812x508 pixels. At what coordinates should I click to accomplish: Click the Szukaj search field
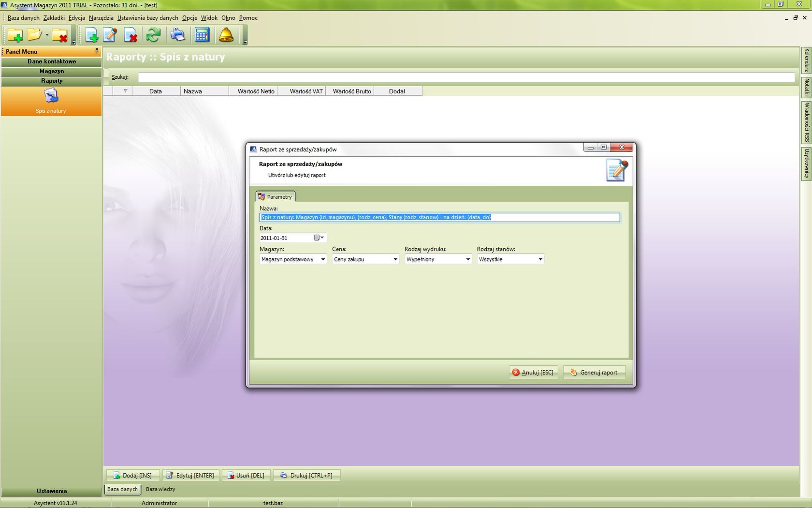pyautogui.click(x=466, y=77)
